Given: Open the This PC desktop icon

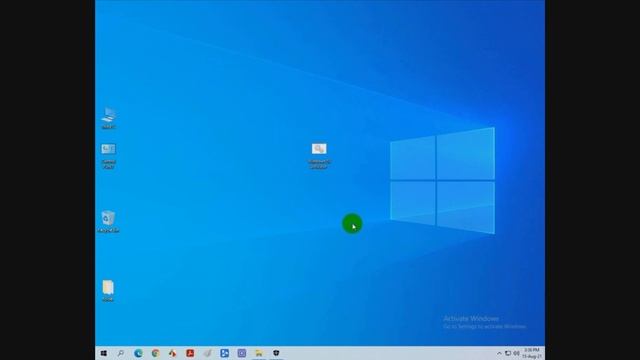Looking at the screenshot, I should coord(109,118).
